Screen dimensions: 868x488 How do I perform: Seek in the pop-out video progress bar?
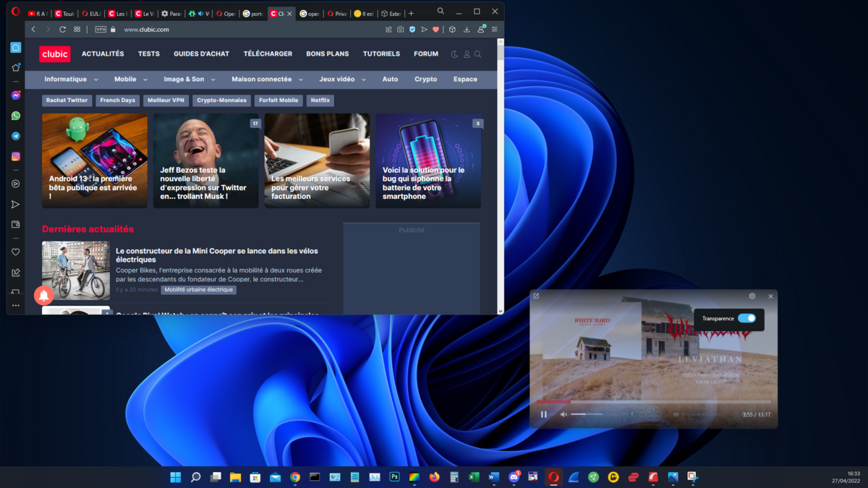coord(653,402)
